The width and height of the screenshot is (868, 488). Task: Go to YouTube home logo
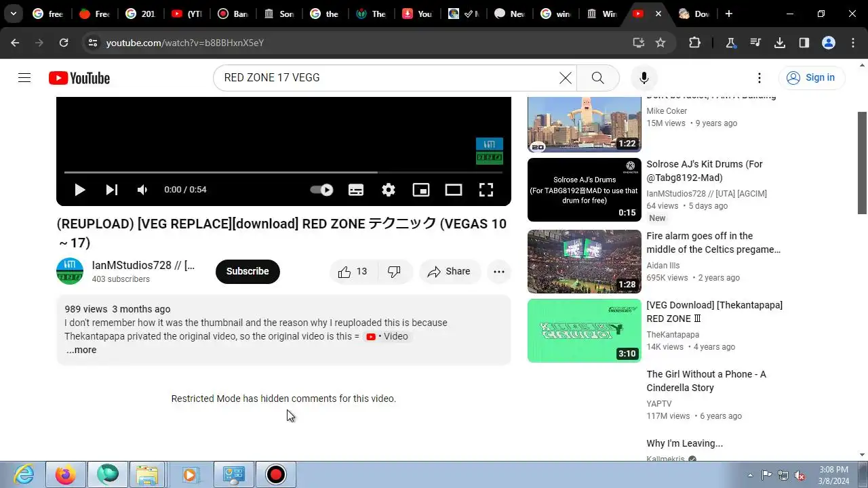click(79, 78)
